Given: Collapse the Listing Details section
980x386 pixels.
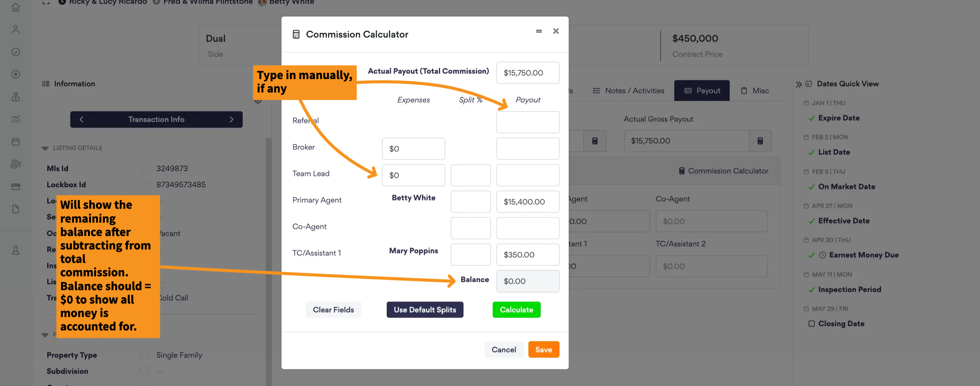Looking at the screenshot, I should coord(45,148).
